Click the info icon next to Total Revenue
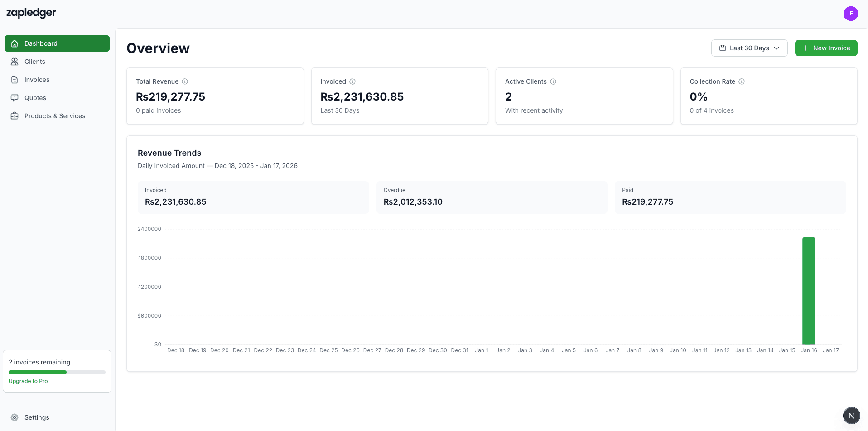This screenshot has height=431, width=868. coord(185,81)
